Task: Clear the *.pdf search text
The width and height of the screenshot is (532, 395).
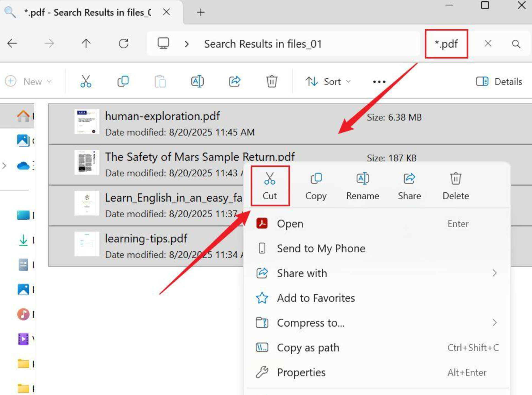Action: click(488, 43)
